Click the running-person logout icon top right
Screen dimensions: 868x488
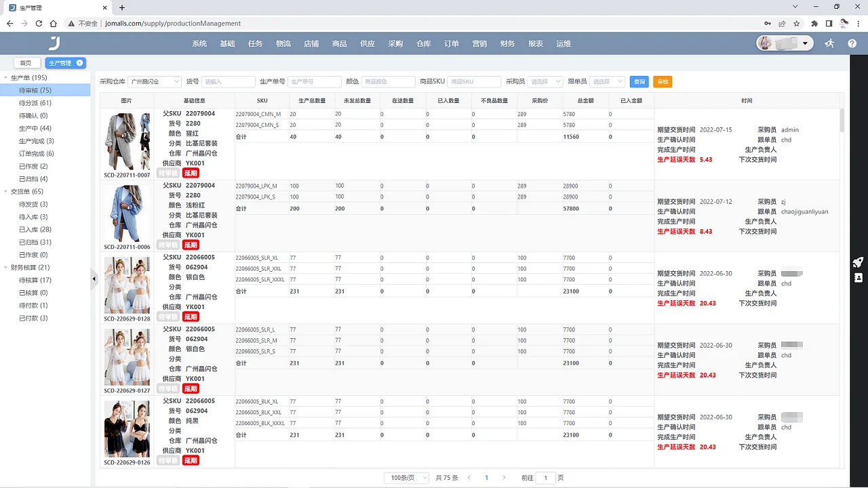829,43
